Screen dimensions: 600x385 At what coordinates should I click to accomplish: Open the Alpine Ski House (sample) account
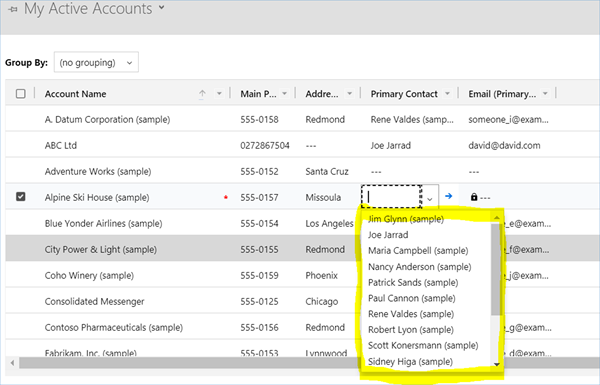[x=97, y=197]
